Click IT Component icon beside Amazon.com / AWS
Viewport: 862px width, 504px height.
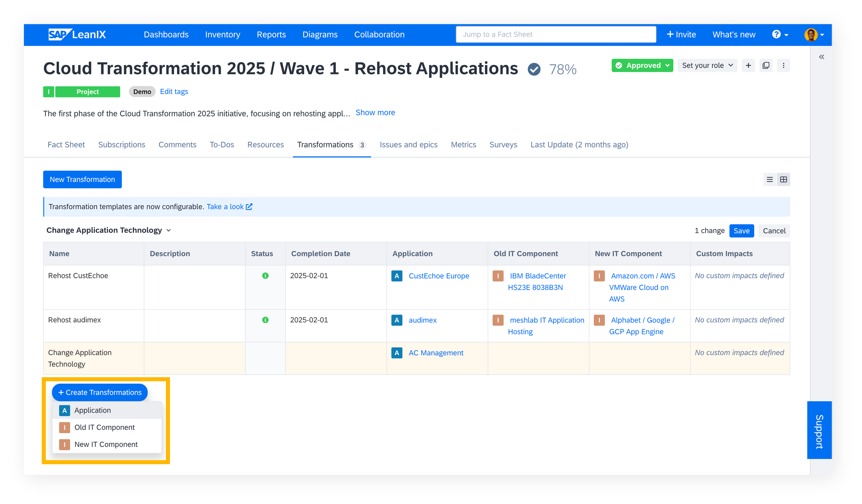[x=599, y=276]
